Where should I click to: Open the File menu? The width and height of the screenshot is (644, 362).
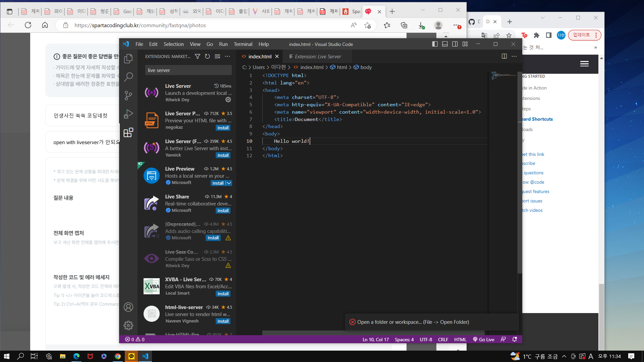tap(139, 44)
